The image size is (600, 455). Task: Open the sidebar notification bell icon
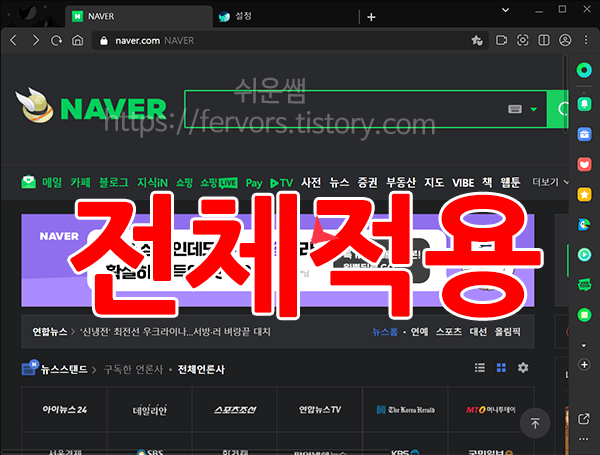pos(584,104)
